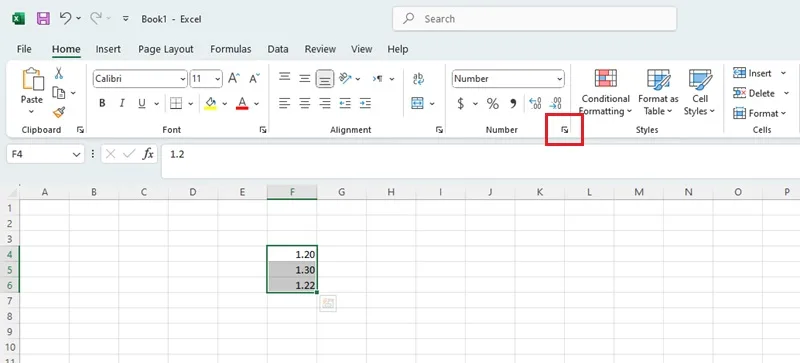Open the Number format dialog launcher
The height and width of the screenshot is (363, 800).
564,130
